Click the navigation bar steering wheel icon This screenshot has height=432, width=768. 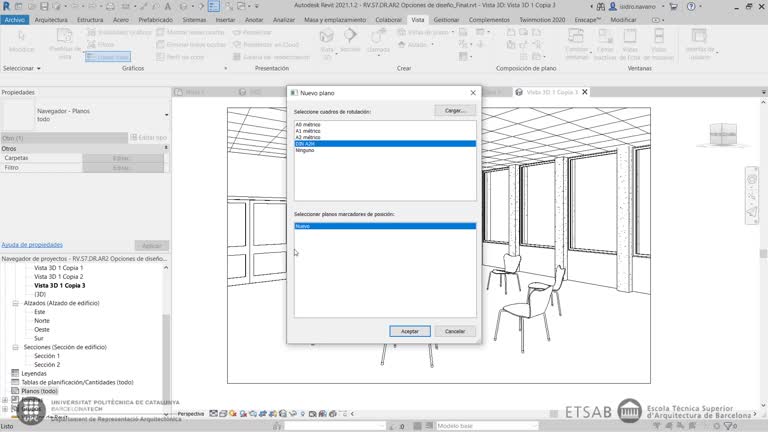[752, 178]
